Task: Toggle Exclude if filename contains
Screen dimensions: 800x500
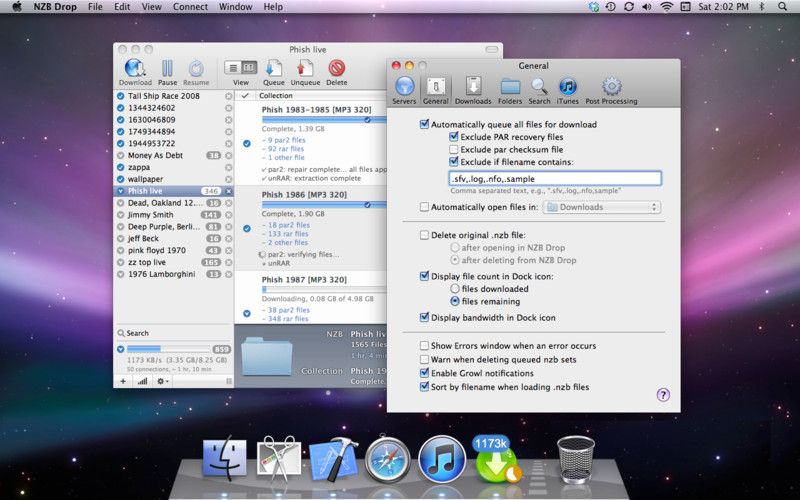Action: (454, 162)
